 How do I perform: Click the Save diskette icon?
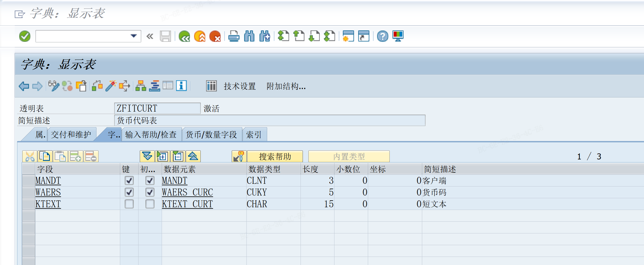click(165, 36)
